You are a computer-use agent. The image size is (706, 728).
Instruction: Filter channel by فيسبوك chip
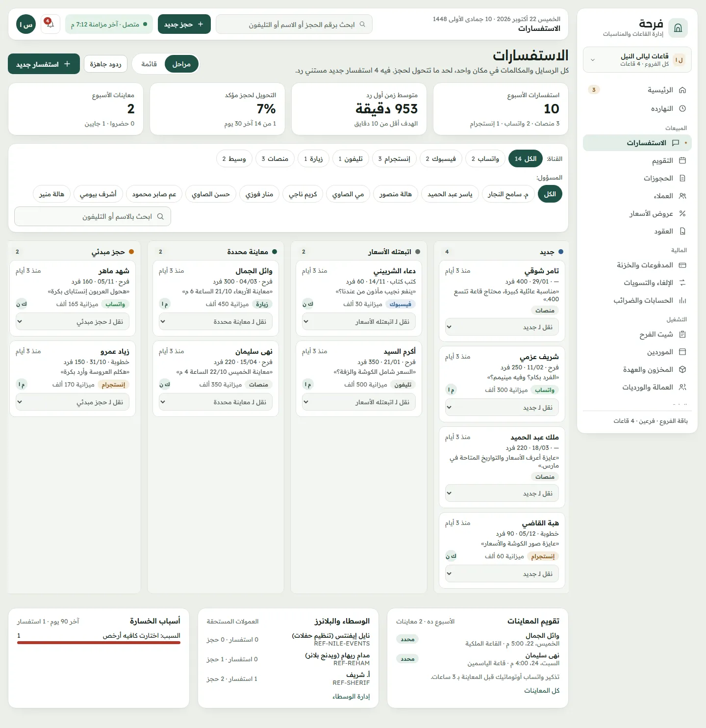pos(441,159)
